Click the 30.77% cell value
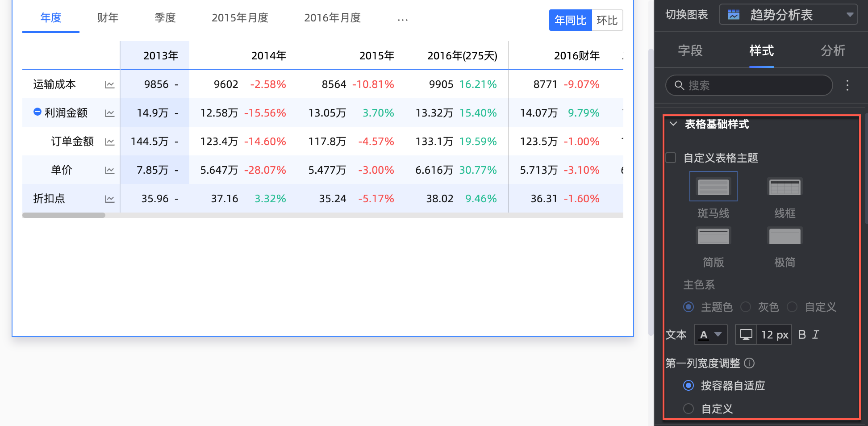This screenshot has height=426, width=868. (x=478, y=170)
